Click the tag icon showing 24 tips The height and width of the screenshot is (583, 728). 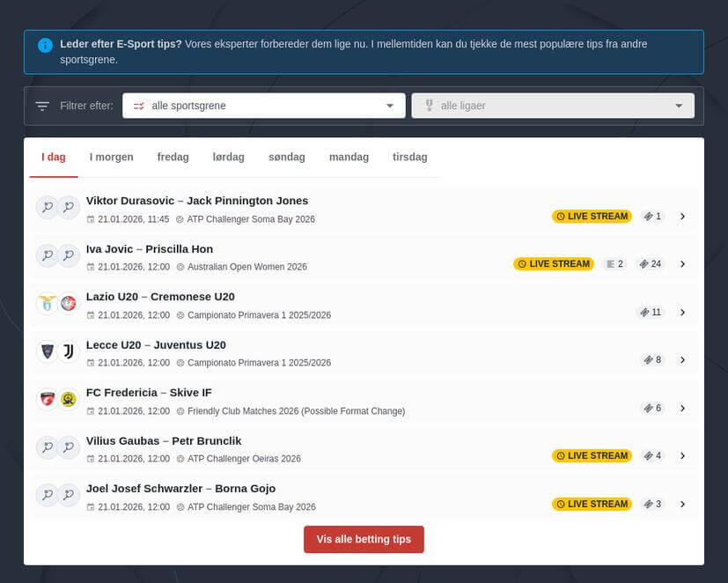[x=650, y=263]
